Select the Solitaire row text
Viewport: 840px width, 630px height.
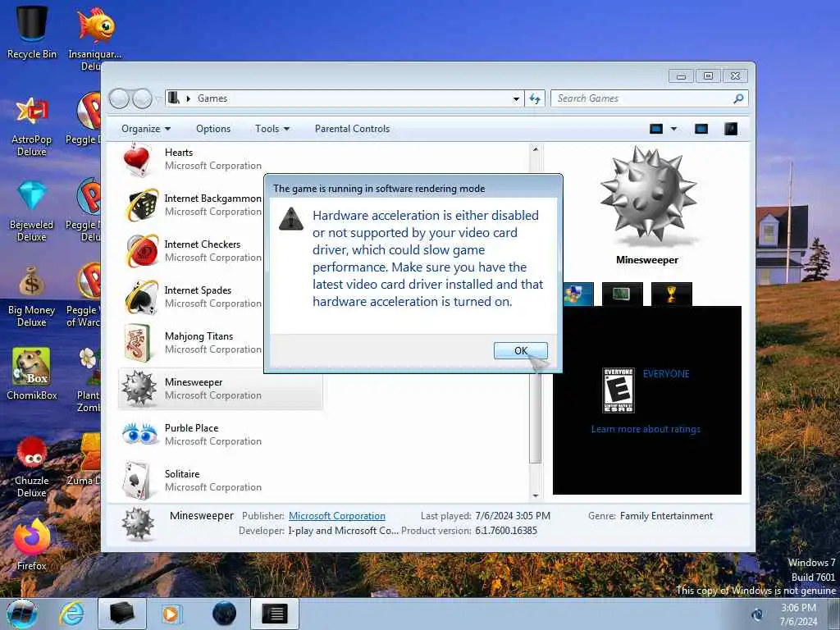(x=213, y=481)
